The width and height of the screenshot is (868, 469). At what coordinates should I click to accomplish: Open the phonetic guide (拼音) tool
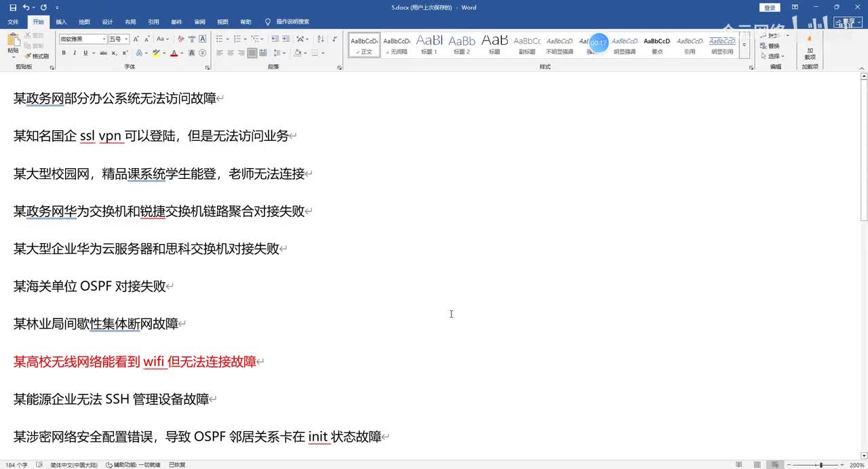[x=191, y=39]
